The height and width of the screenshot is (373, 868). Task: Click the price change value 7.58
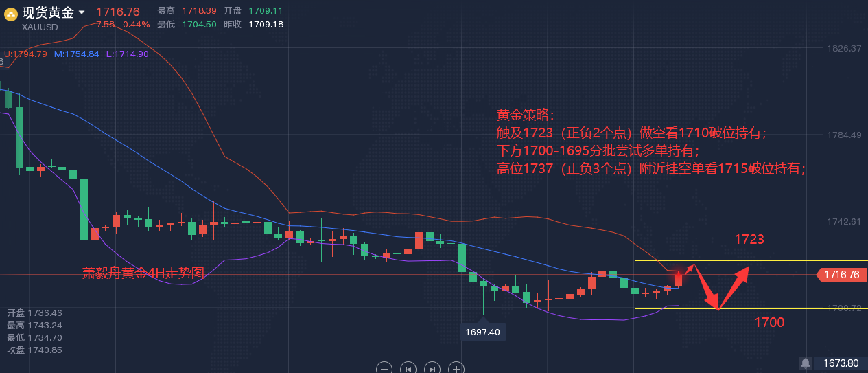(106, 24)
